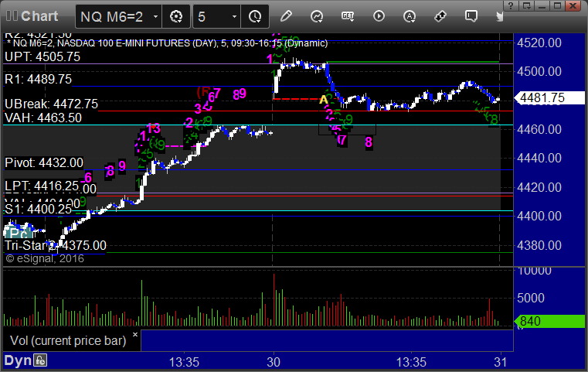Click the current price tag 4481.75

(x=549, y=97)
